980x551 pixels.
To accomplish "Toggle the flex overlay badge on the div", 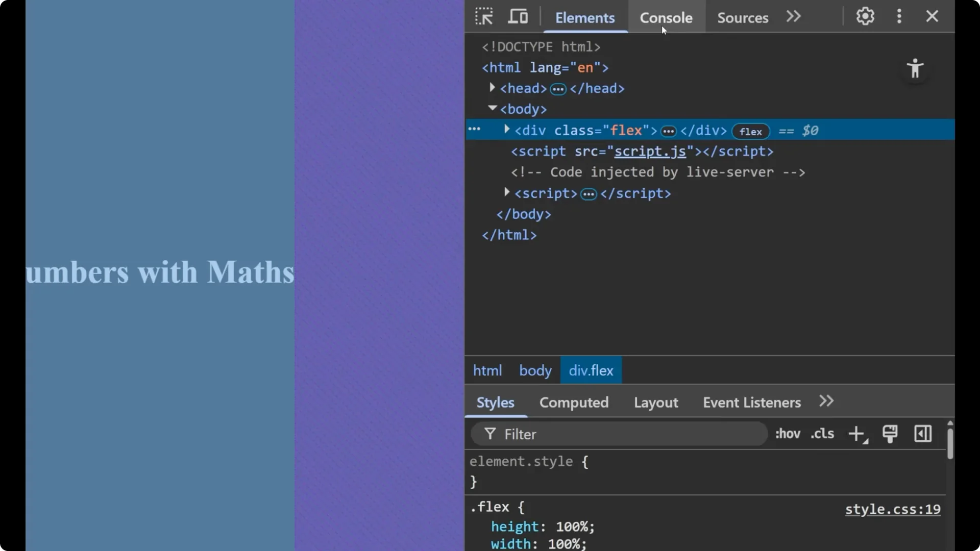I will (750, 131).
